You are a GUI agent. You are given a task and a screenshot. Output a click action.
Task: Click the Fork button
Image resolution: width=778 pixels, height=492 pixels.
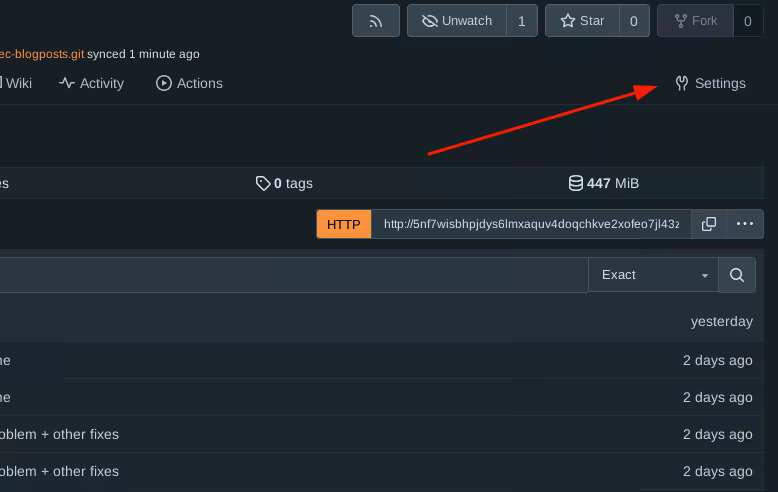(695, 21)
